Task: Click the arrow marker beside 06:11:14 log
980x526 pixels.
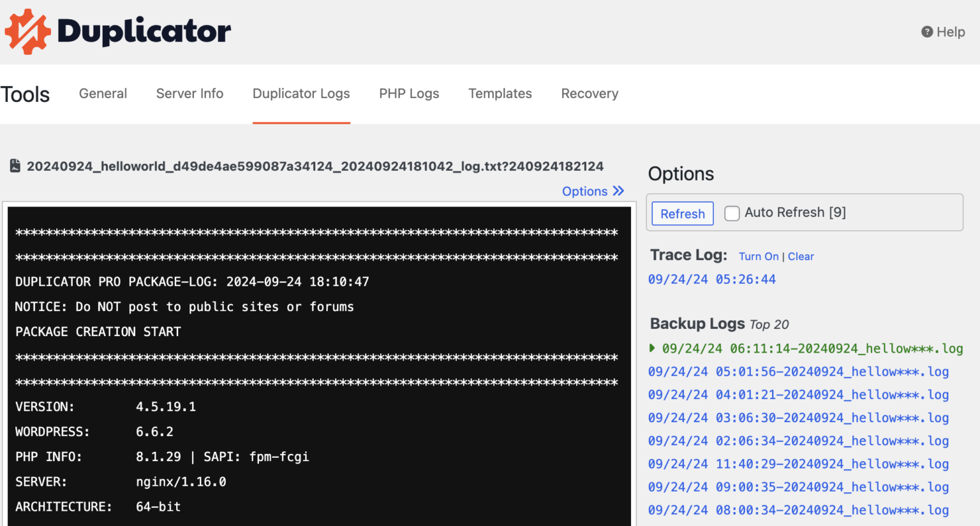Action: [x=652, y=348]
